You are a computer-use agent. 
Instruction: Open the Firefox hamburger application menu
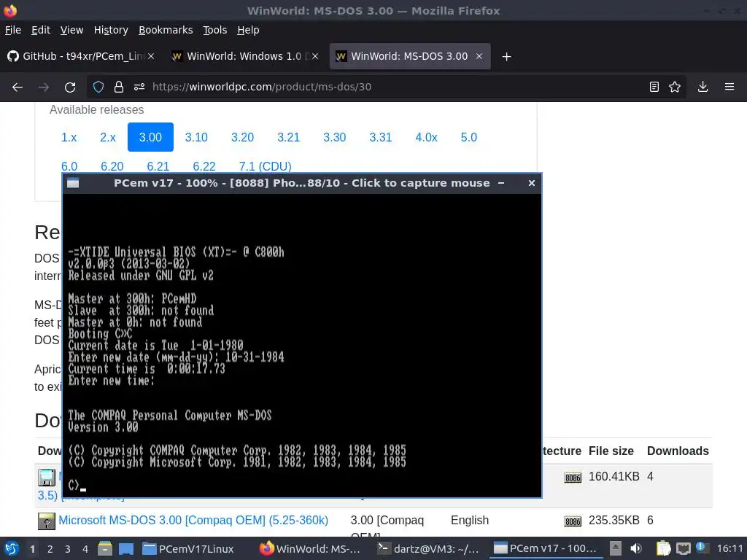pos(729,87)
